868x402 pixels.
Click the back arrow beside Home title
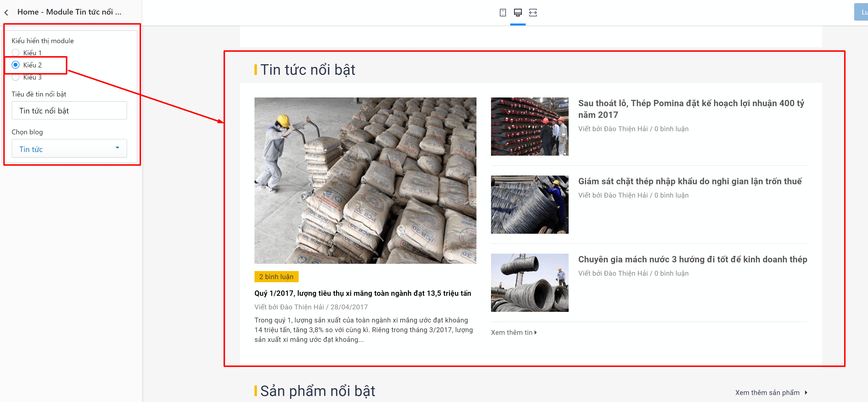tap(6, 12)
